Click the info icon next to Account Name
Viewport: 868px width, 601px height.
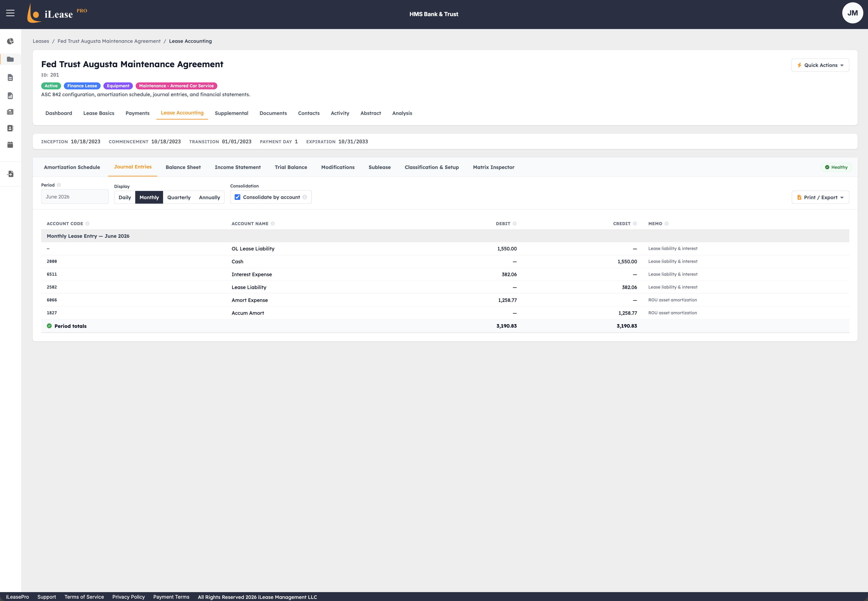(273, 224)
